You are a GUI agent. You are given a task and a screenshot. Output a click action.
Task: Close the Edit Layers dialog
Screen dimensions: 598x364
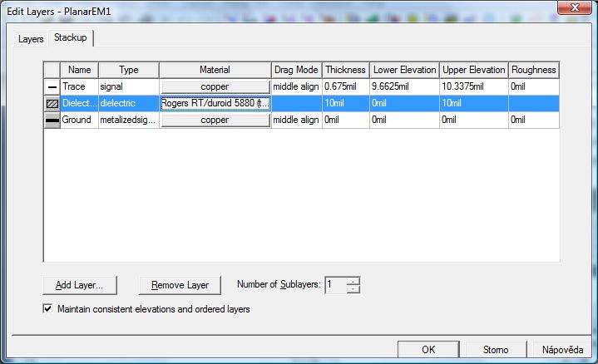click(x=575, y=7)
